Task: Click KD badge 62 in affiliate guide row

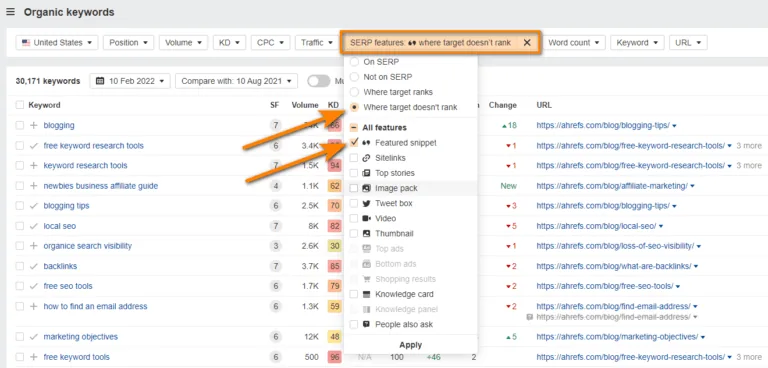Action: [335, 186]
